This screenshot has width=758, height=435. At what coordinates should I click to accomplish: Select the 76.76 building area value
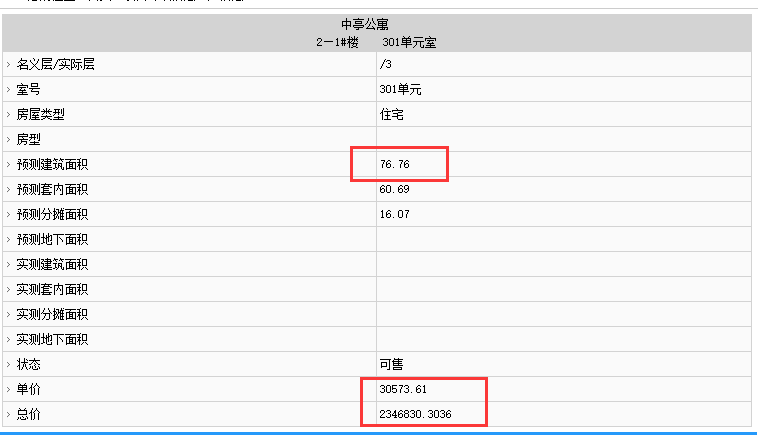tap(394, 164)
